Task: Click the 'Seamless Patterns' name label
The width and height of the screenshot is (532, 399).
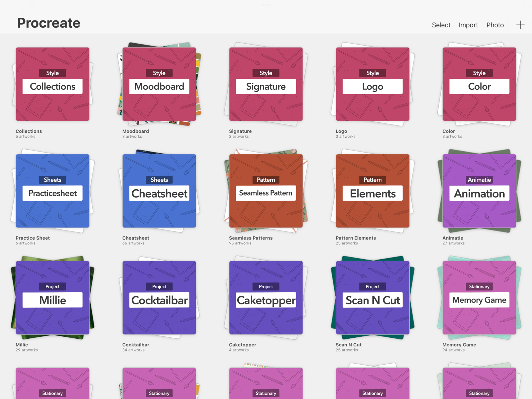Action: pos(251,238)
